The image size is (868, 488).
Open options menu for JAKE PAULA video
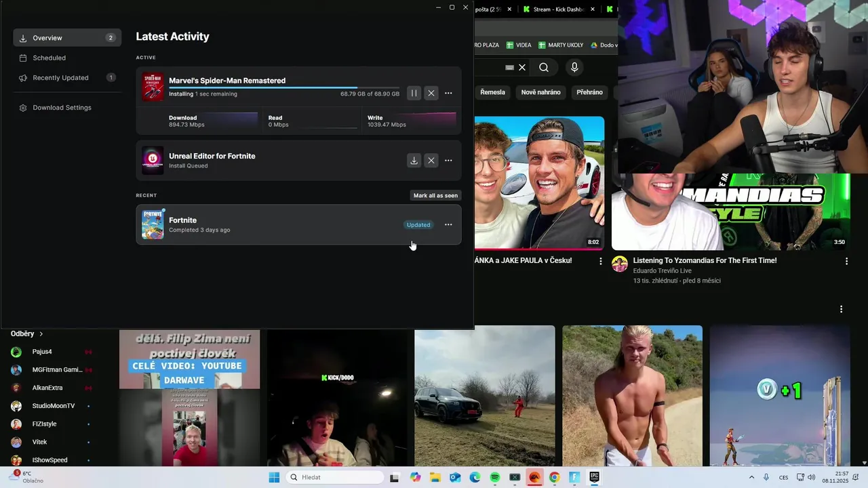click(x=600, y=261)
